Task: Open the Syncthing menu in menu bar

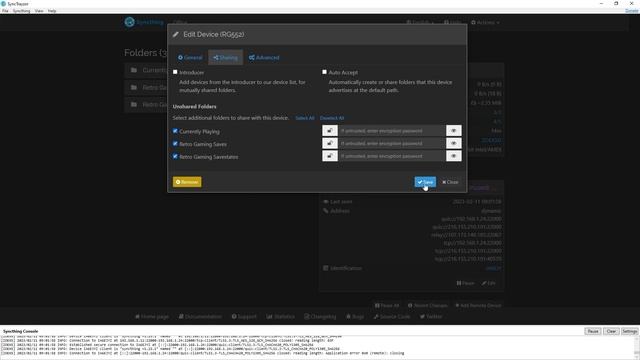Action: (x=21, y=11)
